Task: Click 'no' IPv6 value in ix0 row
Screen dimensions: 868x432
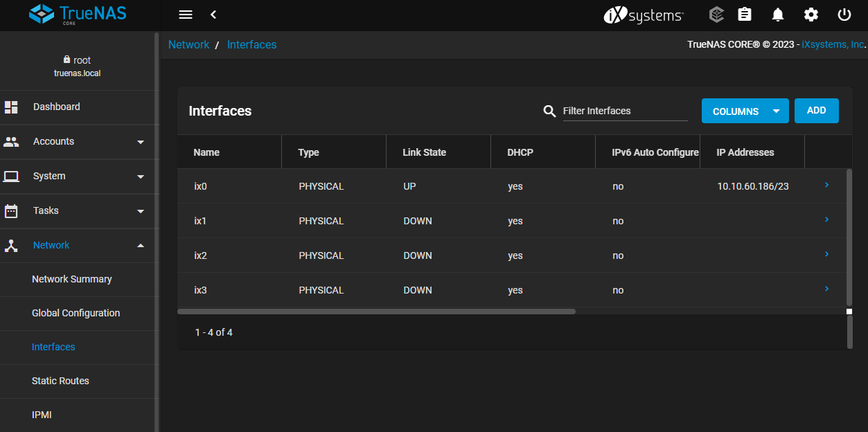Action: click(618, 186)
